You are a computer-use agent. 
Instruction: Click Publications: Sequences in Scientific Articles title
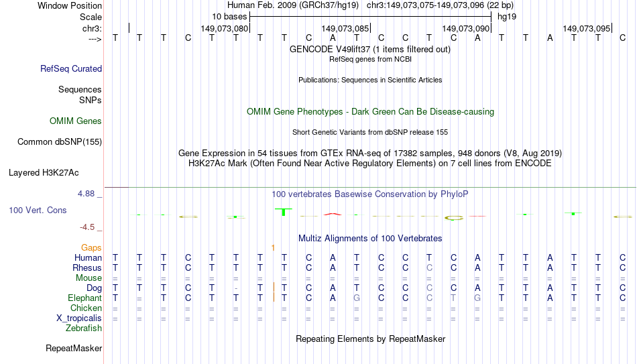pos(370,80)
